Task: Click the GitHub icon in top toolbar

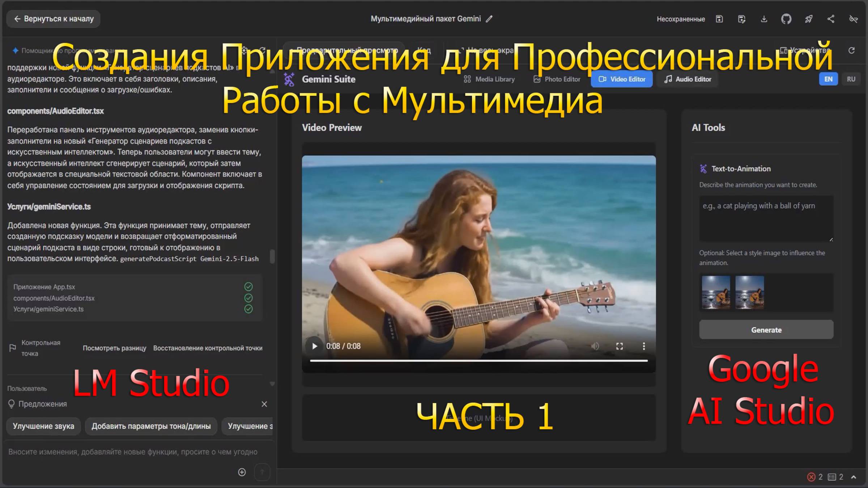Action: pyautogui.click(x=786, y=19)
